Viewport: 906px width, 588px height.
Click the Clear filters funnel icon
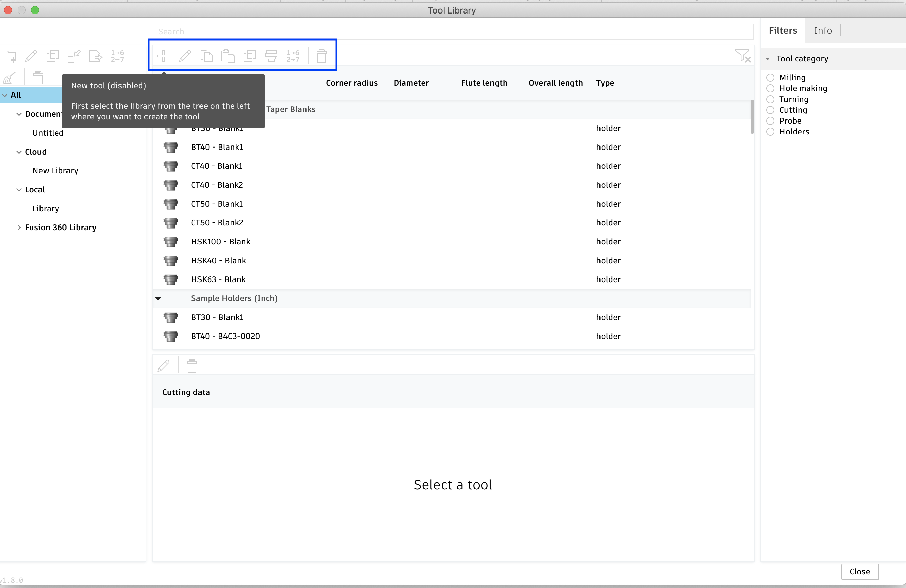[x=742, y=56]
